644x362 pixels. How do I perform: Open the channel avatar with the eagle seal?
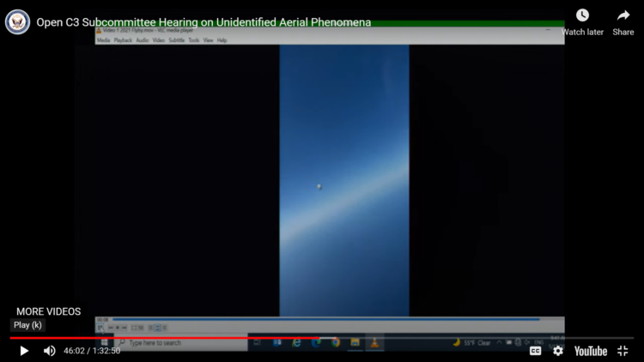tap(17, 22)
